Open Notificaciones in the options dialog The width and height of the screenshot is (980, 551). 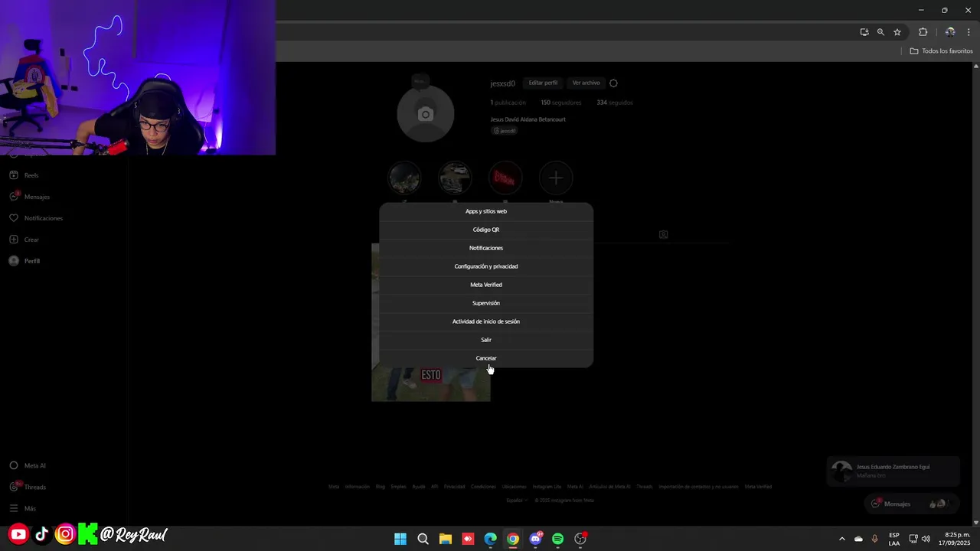point(486,248)
